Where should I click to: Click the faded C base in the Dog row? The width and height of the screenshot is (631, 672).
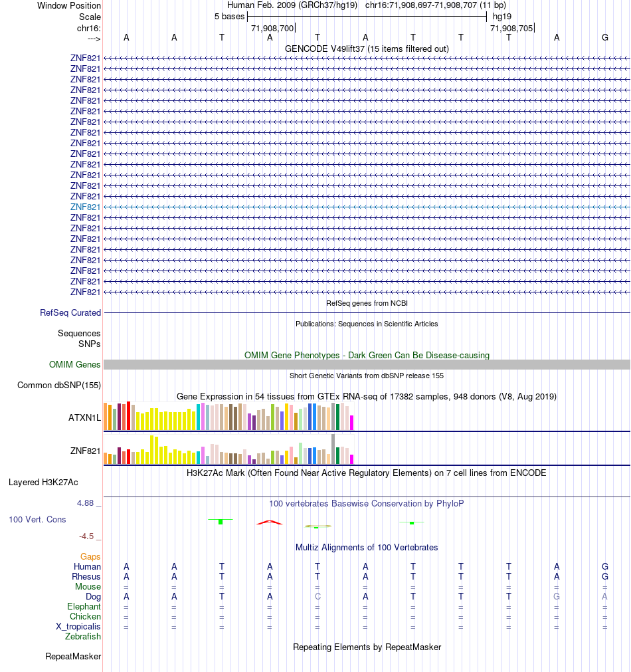point(317,597)
